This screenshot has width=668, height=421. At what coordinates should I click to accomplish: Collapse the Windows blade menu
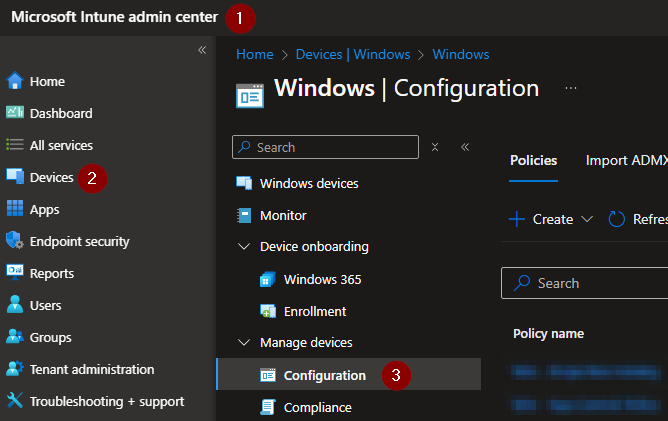465,147
